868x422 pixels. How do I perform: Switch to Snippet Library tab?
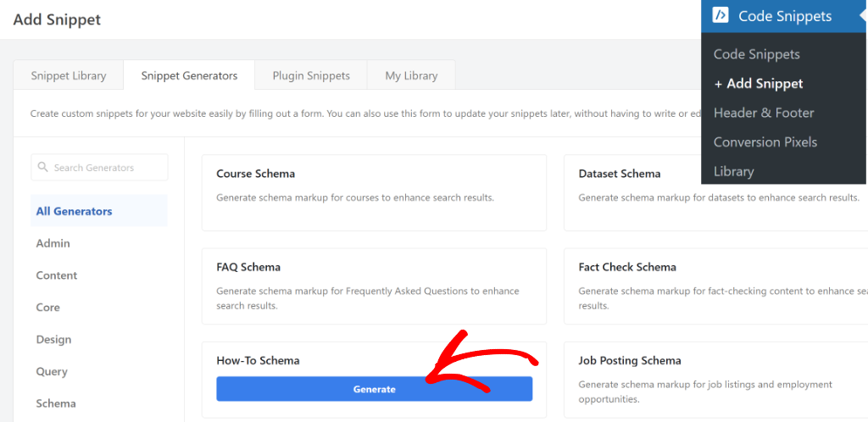69,75
